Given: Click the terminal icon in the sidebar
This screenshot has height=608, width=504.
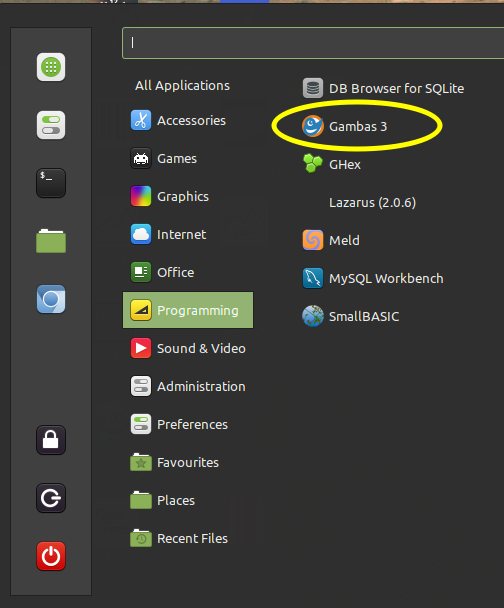Looking at the screenshot, I should (51, 183).
